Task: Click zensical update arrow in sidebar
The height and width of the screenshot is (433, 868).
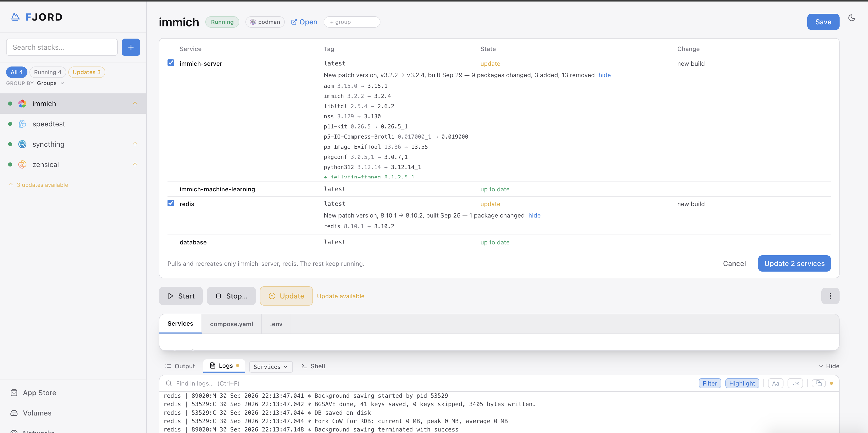Action: 135,164
